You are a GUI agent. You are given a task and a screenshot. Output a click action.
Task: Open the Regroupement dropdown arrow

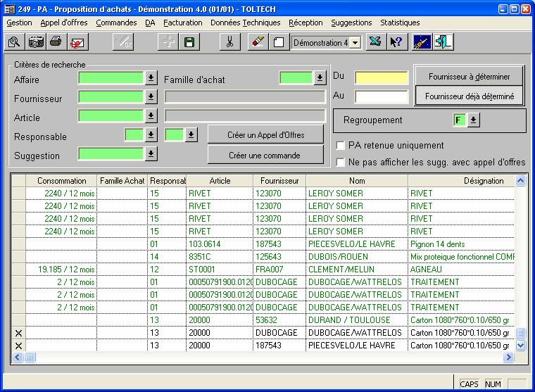[x=474, y=120]
